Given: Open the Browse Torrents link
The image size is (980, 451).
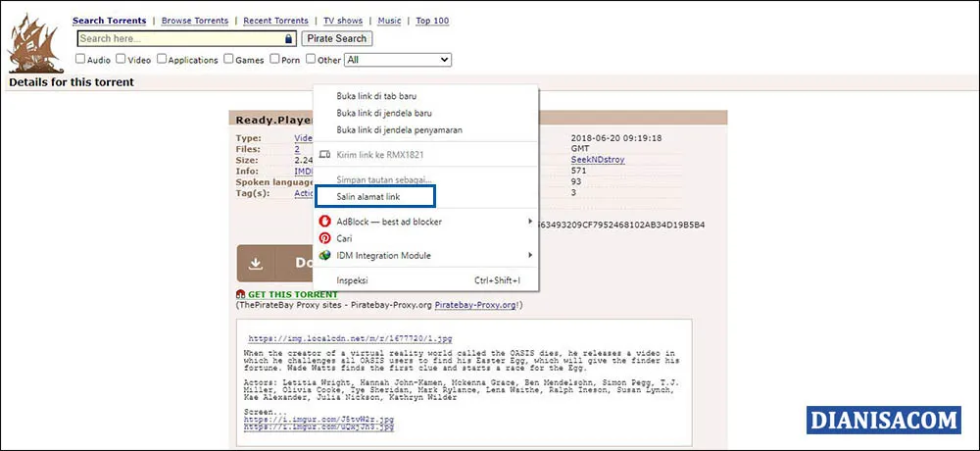Looking at the screenshot, I should (195, 21).
